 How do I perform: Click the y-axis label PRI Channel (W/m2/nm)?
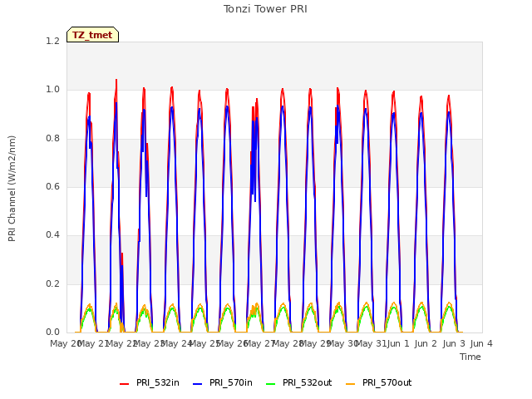click(x=12, y=189)
